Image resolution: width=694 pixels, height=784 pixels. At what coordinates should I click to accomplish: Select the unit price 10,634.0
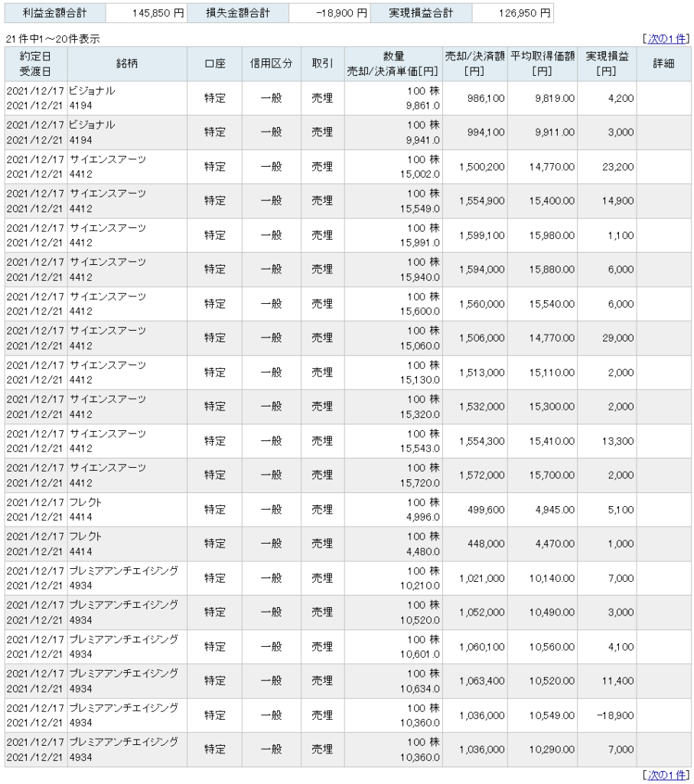point(420,689)
